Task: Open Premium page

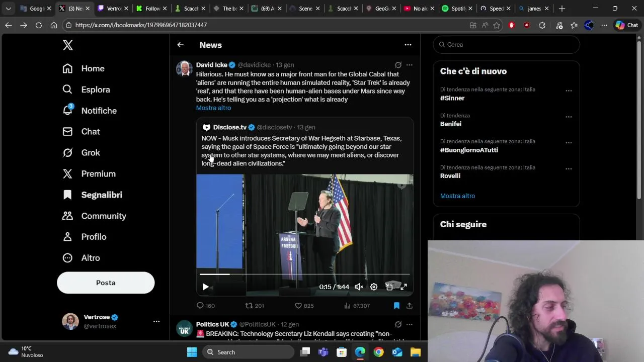Action: click(89, 173)
